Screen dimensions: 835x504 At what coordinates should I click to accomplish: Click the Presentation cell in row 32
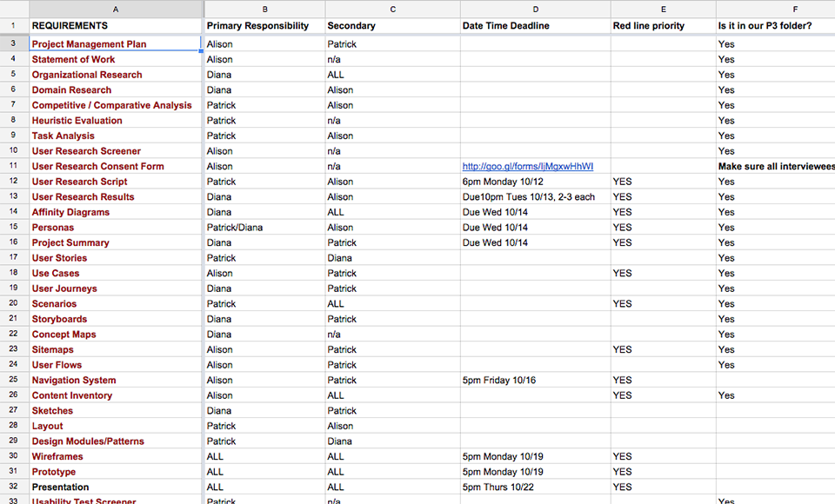(x=116, y=487)
